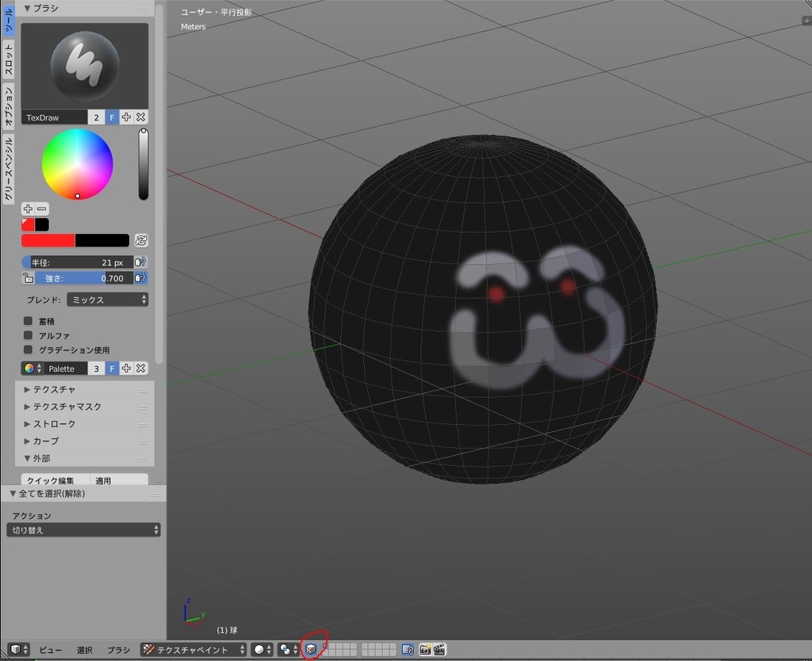This screenshot has height=661, width=812.
Task: Open the テクスチャペイント mode dropdown
Action: pos(193,650)
